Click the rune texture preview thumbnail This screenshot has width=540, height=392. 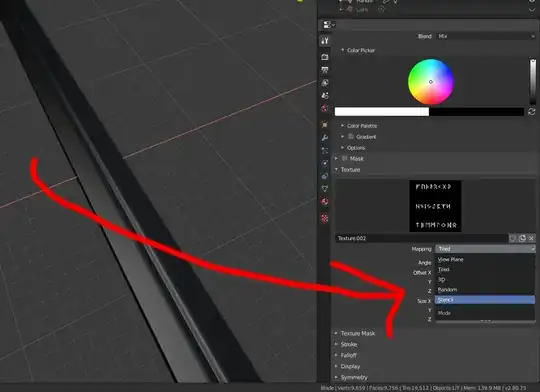435,206
